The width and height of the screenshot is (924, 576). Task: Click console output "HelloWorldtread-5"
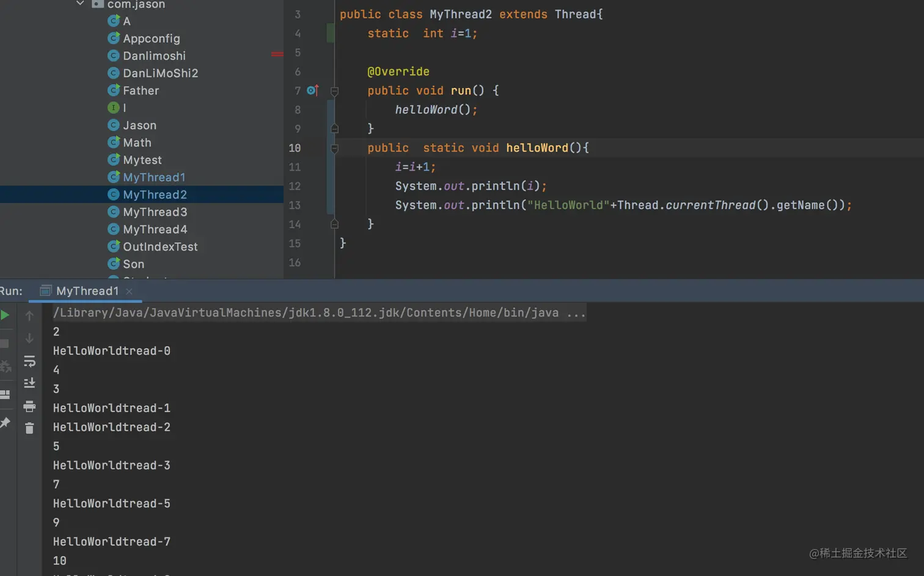pos(112,504)
